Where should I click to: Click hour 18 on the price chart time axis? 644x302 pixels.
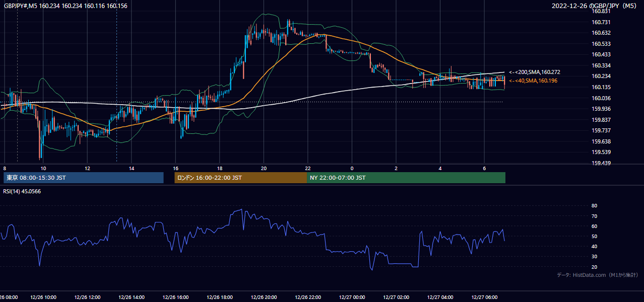pos(220,168)
